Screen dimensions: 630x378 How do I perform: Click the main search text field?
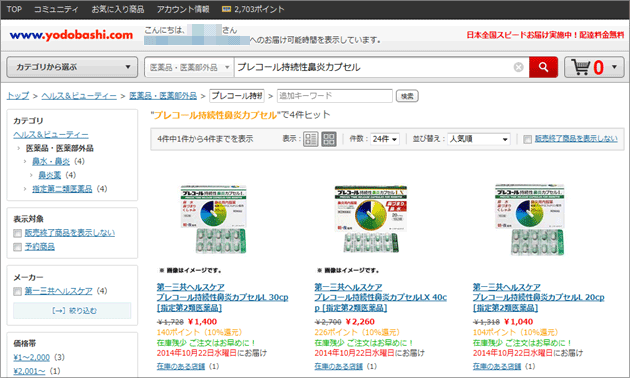(x=374, y=67)
